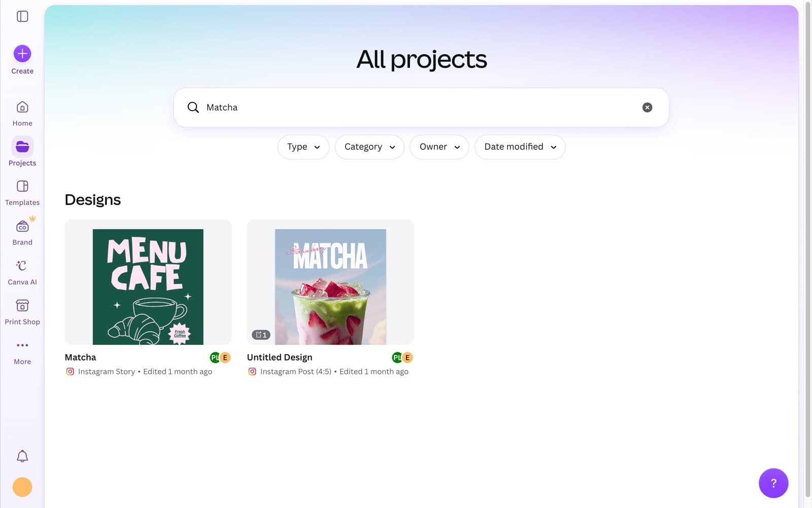Screen dimensions: 812x508
Task: Open the Strawberry Matcha design thumbnail
Action: click(x=330, y=282)
